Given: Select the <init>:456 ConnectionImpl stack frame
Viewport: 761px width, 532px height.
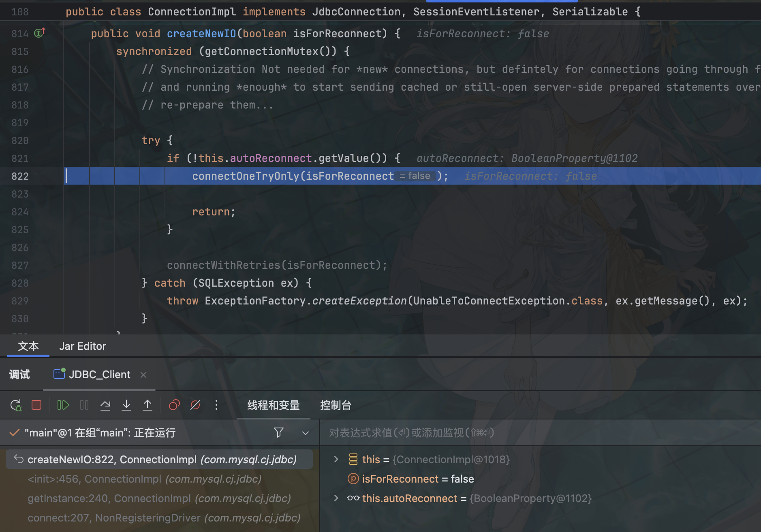Looking at the screenshot, I should (x=145, y=479).
